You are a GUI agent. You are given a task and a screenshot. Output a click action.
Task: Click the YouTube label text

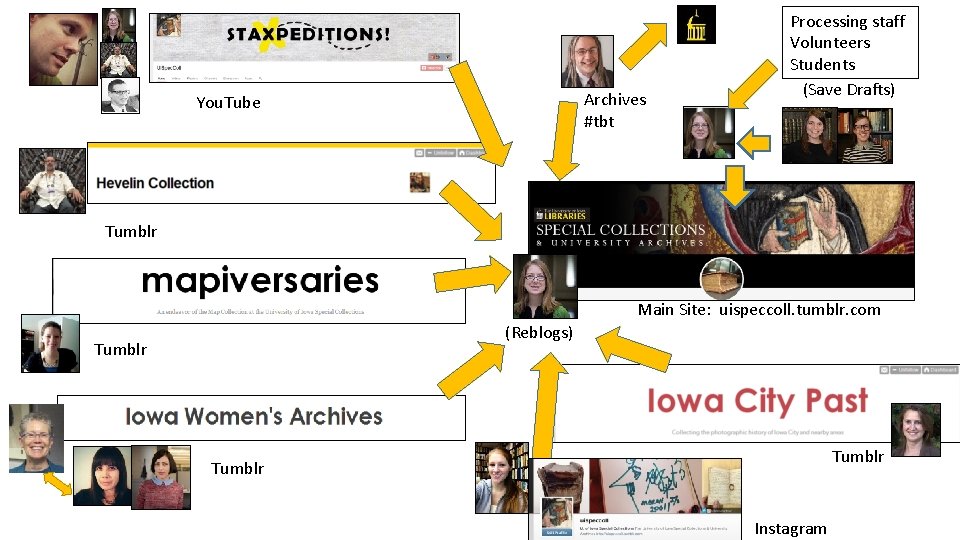(228, 102)
